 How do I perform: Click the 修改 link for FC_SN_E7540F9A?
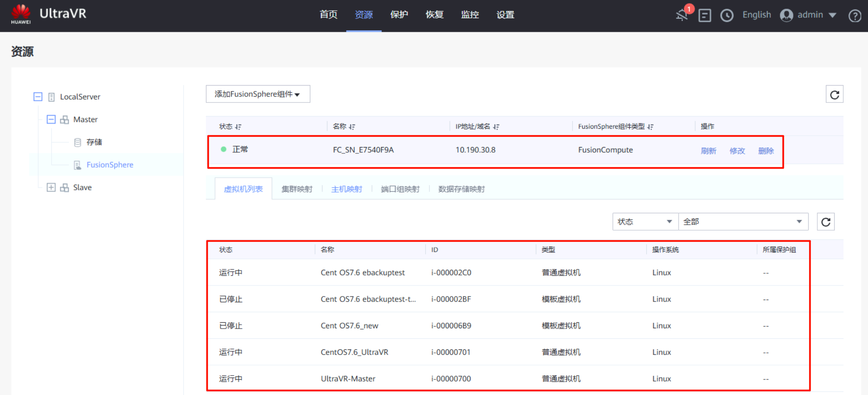[x=737, y=151]
